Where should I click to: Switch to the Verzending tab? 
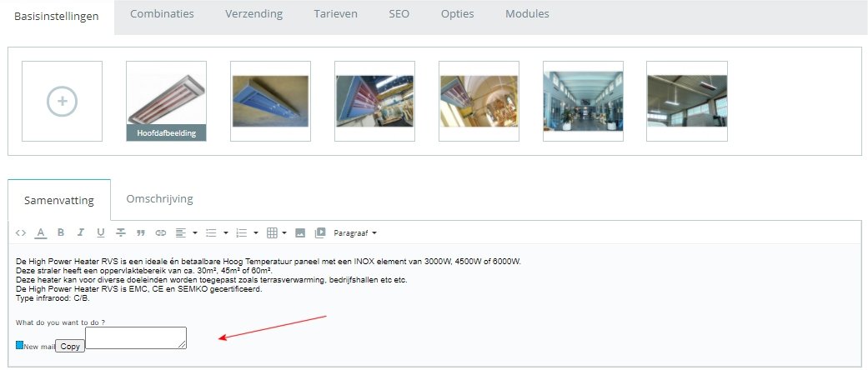click(x=254, y=14)
